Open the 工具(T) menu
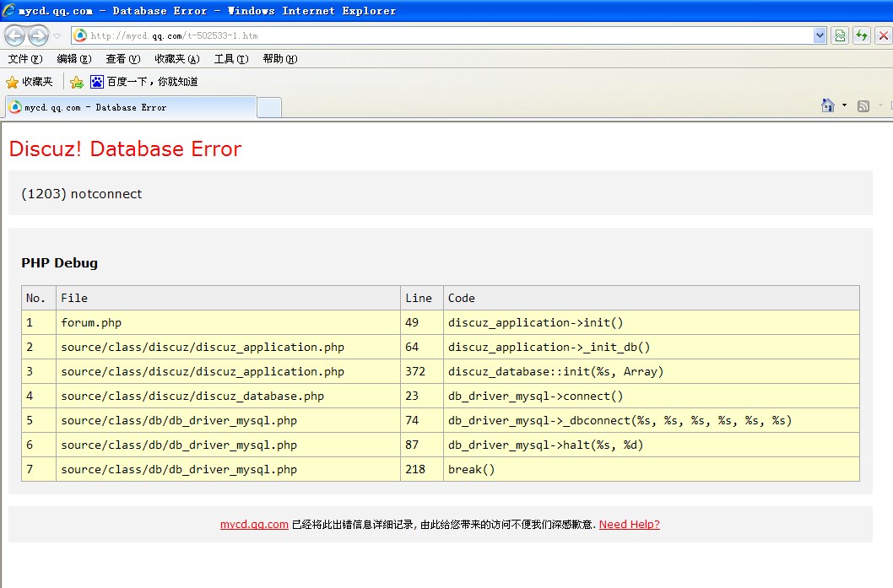893x588 pixels. (x=231, y=58)
